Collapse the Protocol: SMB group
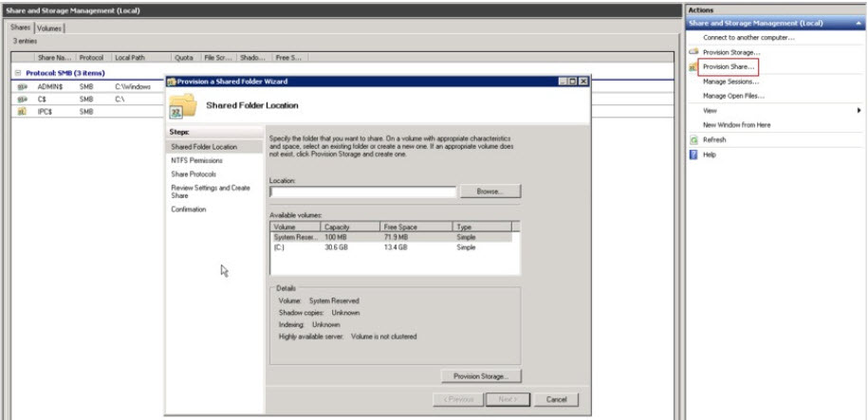This screenshot has height=420, width=868. (18, 72)
